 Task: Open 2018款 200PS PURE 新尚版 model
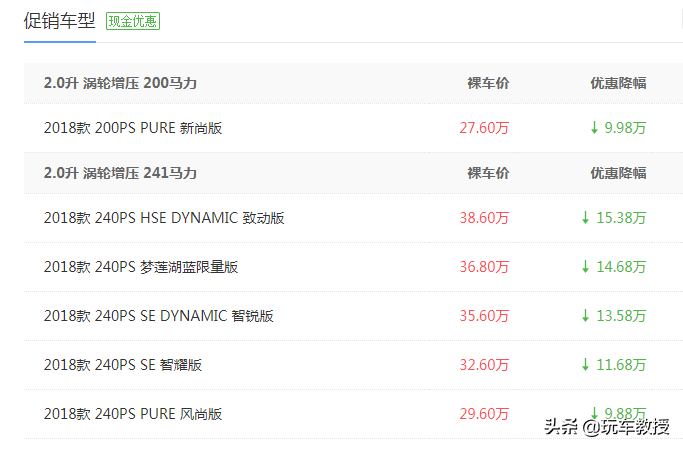tap(133, 128)
